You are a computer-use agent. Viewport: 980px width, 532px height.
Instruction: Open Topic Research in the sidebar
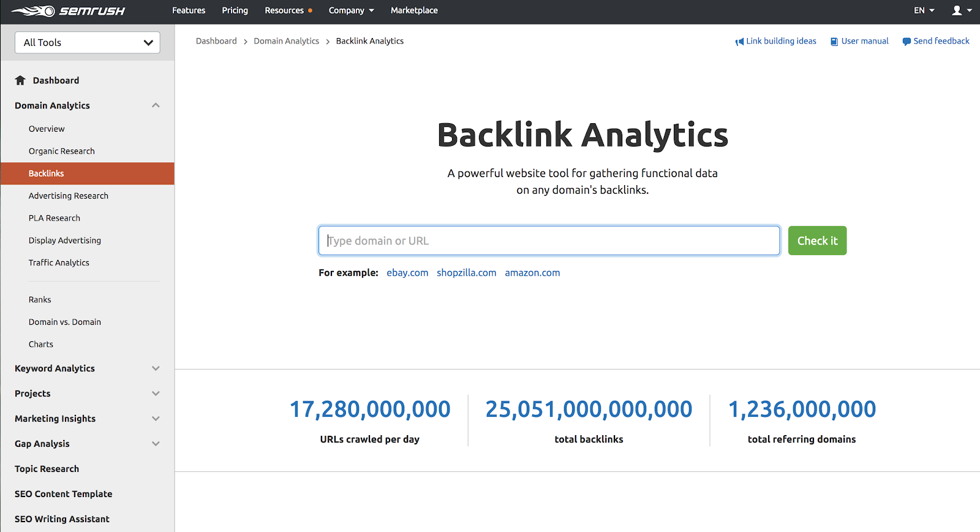tap(47, 469)
